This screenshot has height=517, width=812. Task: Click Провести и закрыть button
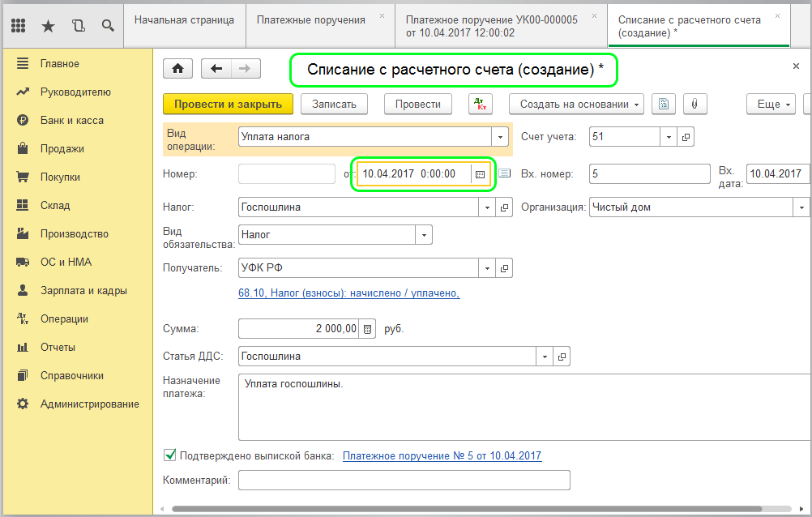click(x=228, y=104)
